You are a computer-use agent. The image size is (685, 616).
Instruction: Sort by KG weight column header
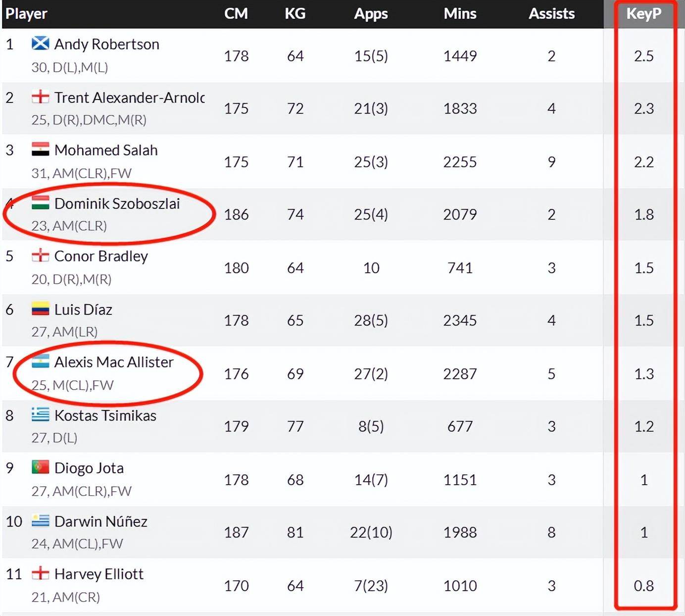coord(295,13)
